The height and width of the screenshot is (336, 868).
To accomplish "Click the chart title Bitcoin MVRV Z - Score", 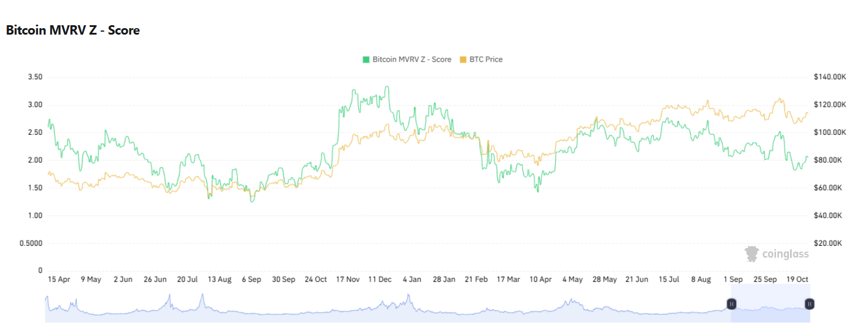I will pos(73,30).
